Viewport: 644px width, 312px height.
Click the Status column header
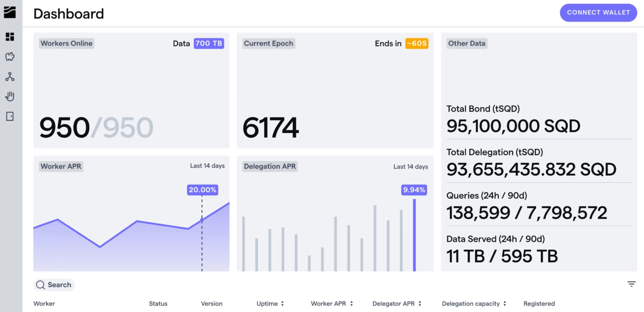[158, 304]
